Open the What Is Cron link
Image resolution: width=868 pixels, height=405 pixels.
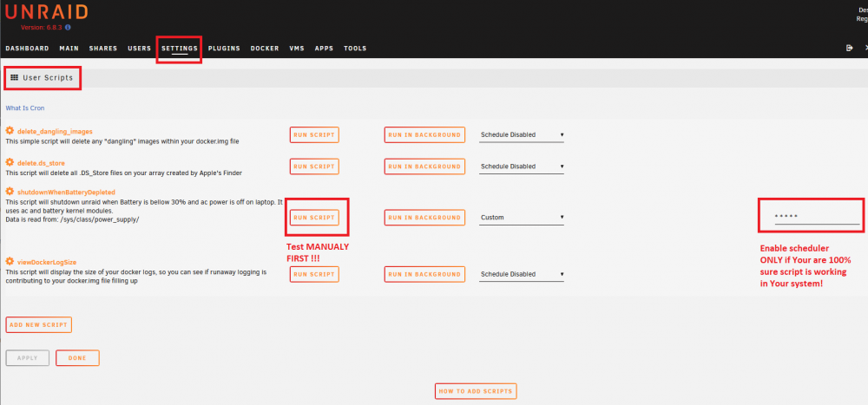point(25,108)
